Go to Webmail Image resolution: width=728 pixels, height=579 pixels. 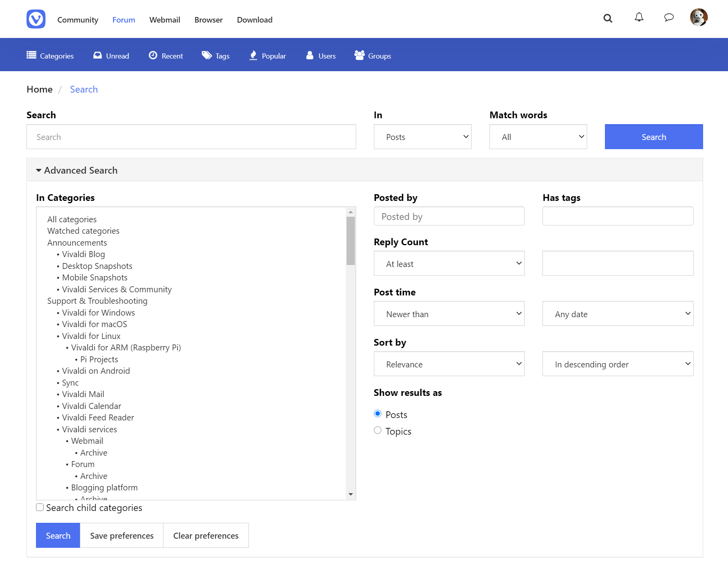click(165, 20)
